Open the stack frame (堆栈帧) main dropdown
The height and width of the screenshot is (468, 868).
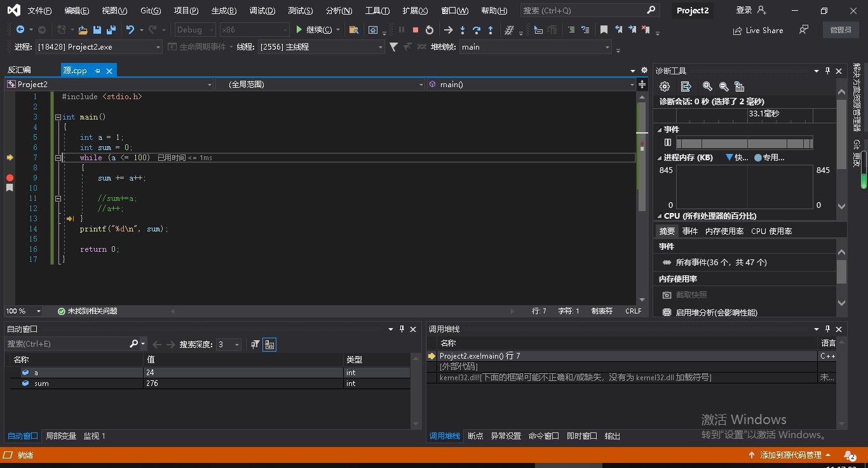[x=535, y=47]
